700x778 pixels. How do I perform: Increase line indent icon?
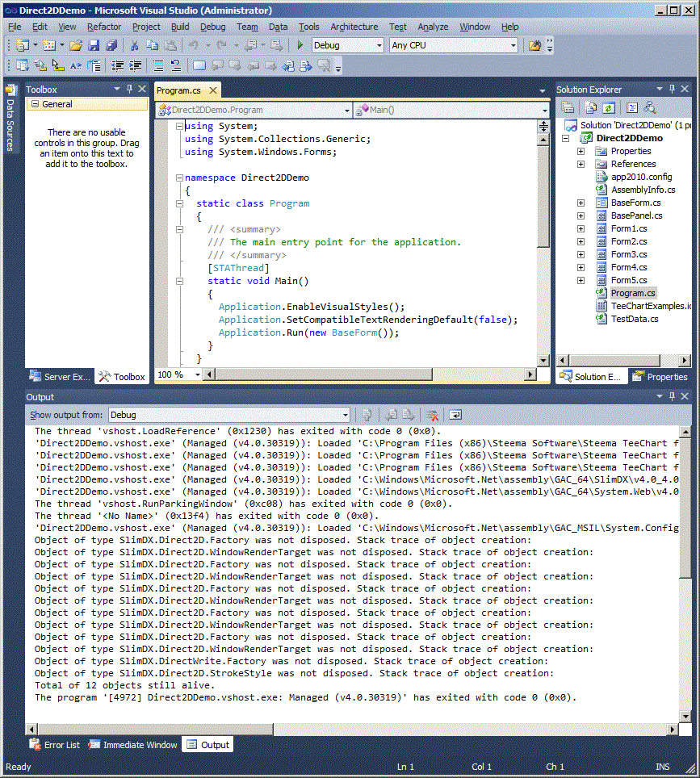(x=135, y=65)
